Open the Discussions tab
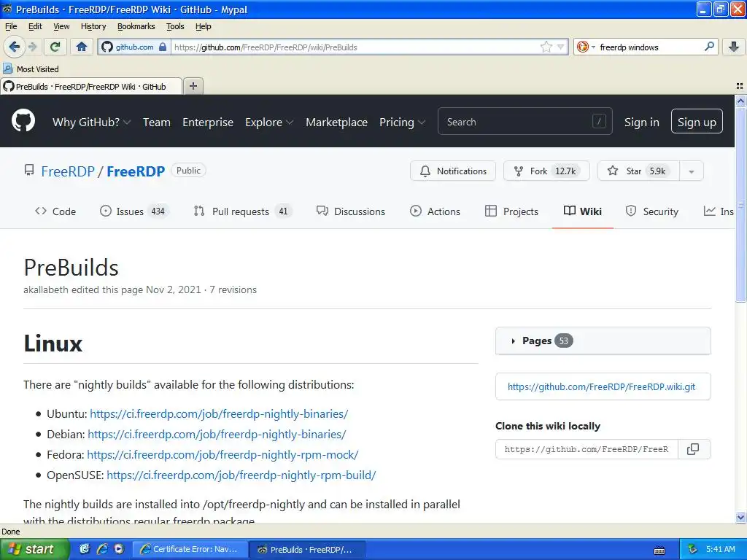The width and height of the screenshot is (747, 560). [x=351, y=211]
